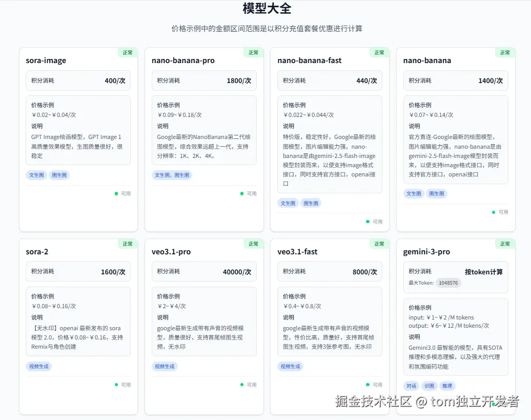Click the 正常 status badge on sora-image

click(x=128, y=52)
